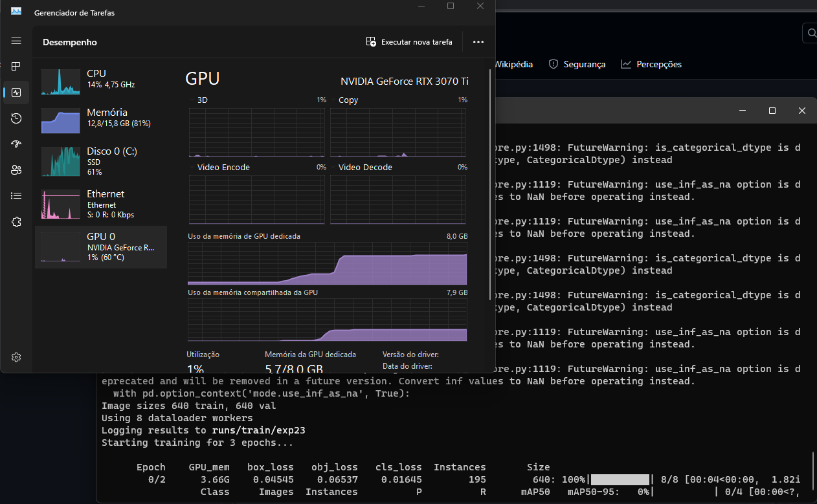
Task: Expand the Task Manager navigation menu
Action: (16, 40)
